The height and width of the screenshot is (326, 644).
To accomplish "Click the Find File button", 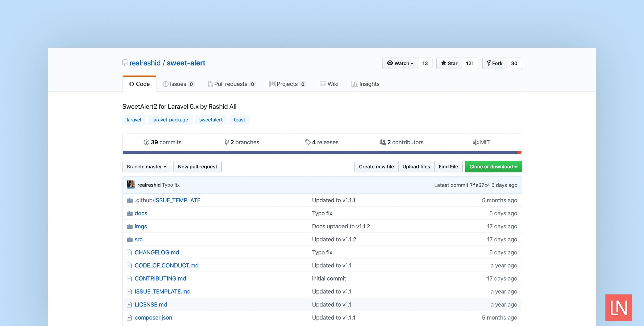I will [x=448, y=166].
